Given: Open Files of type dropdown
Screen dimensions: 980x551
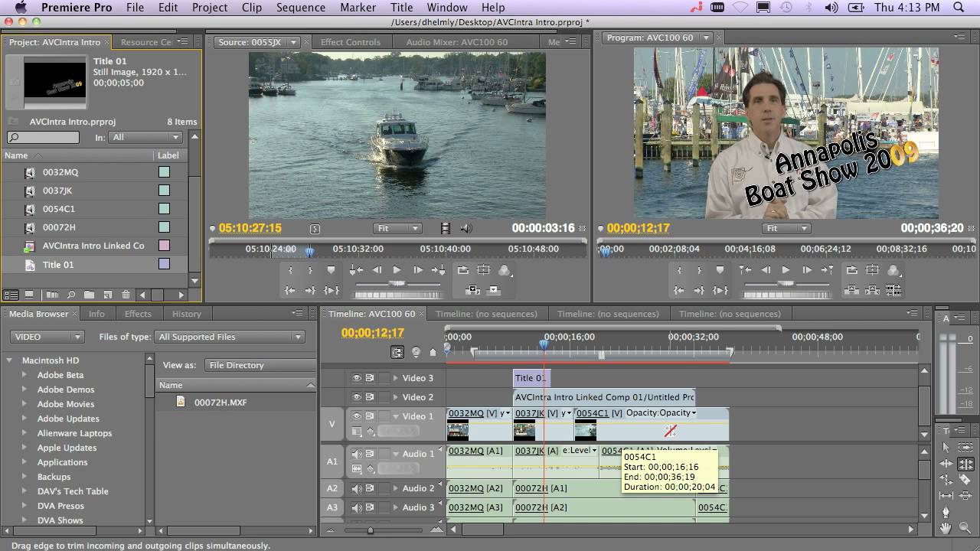Looking at the screenshot, I should pos(230,337).
